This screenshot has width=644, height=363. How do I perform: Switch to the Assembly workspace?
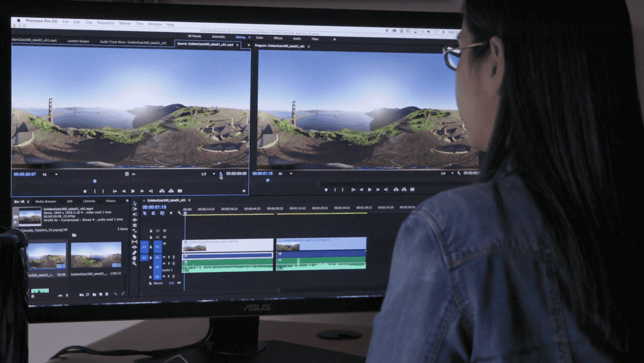(218, 37)
